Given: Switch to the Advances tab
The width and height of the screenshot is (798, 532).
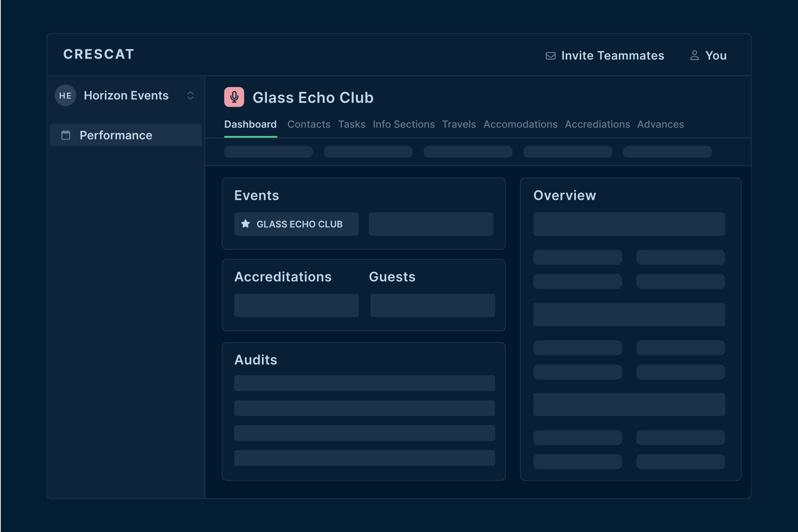Looking at the screenshot, I should pyautogui.click(x=661, y=124).
